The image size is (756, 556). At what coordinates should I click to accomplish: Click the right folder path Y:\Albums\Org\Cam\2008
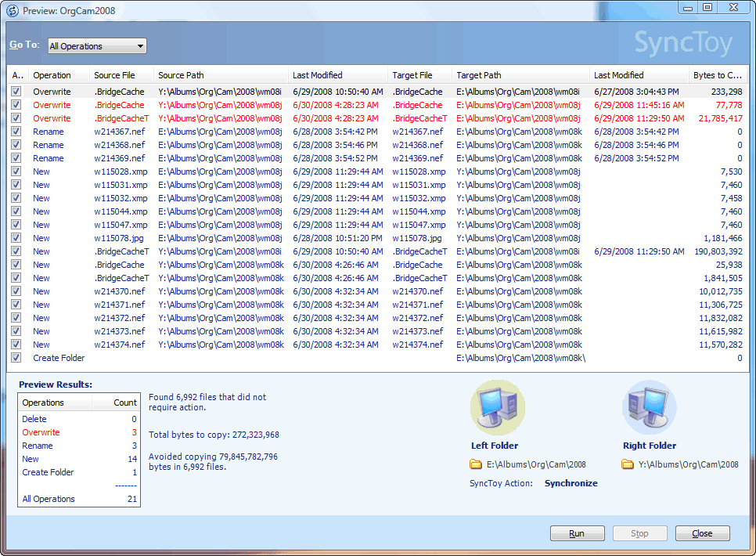(689, 464)
